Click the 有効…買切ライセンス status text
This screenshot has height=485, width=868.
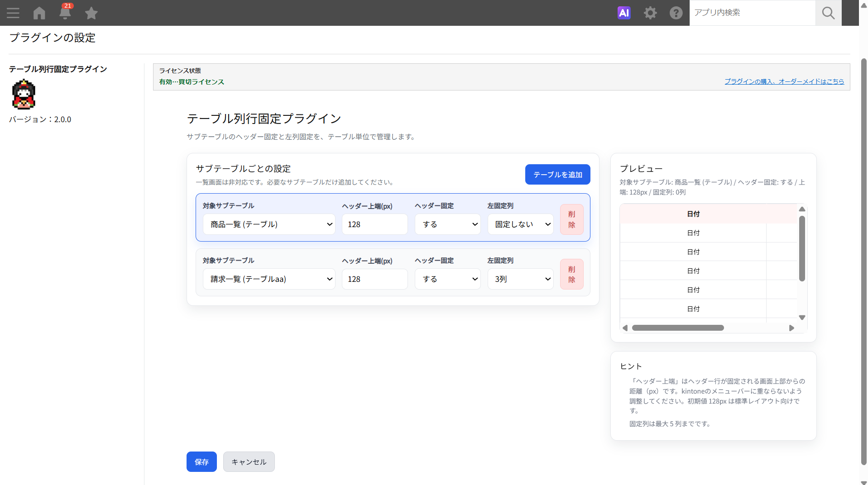tap(192, 82)
